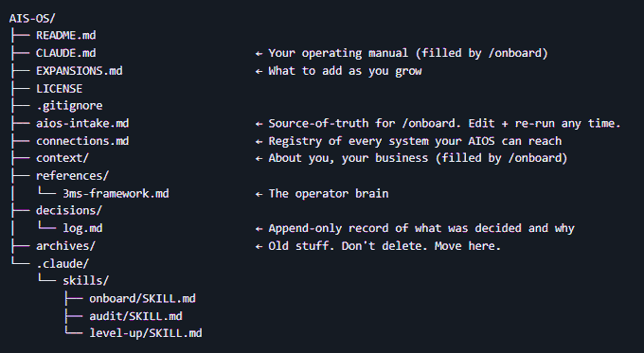Select CLAUDE.md in the tree
This screenshot has width=644, height=353.
pos(65,53)
